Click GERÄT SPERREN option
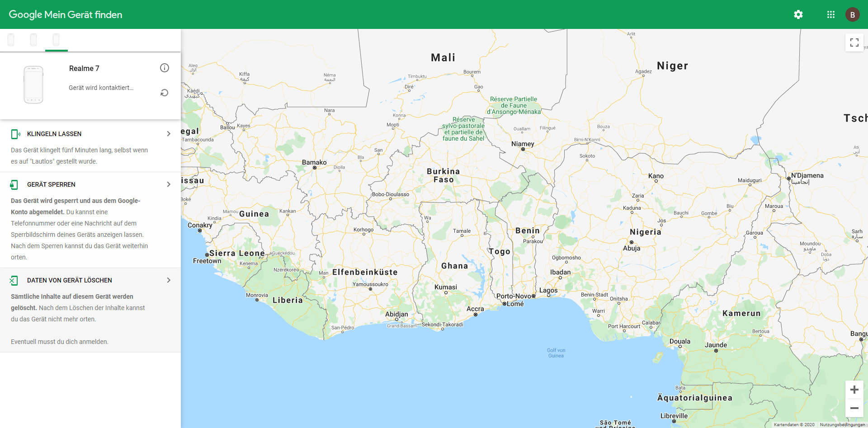This screenshot has width=868, height=428. click(51, 184)
